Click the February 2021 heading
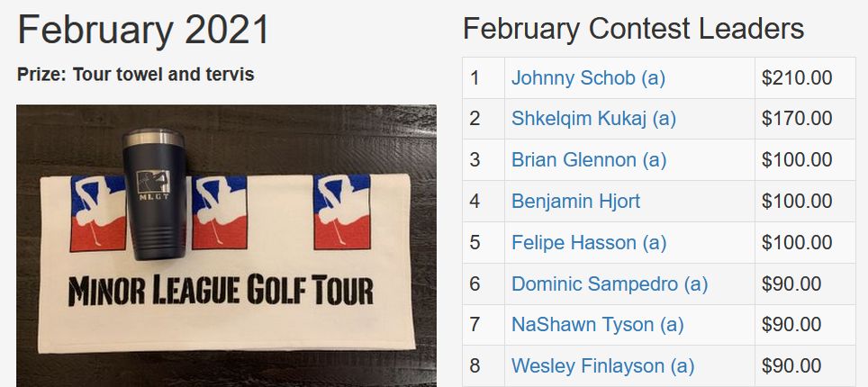This screenshot has width=868, height=387. [x=143, y=30]
